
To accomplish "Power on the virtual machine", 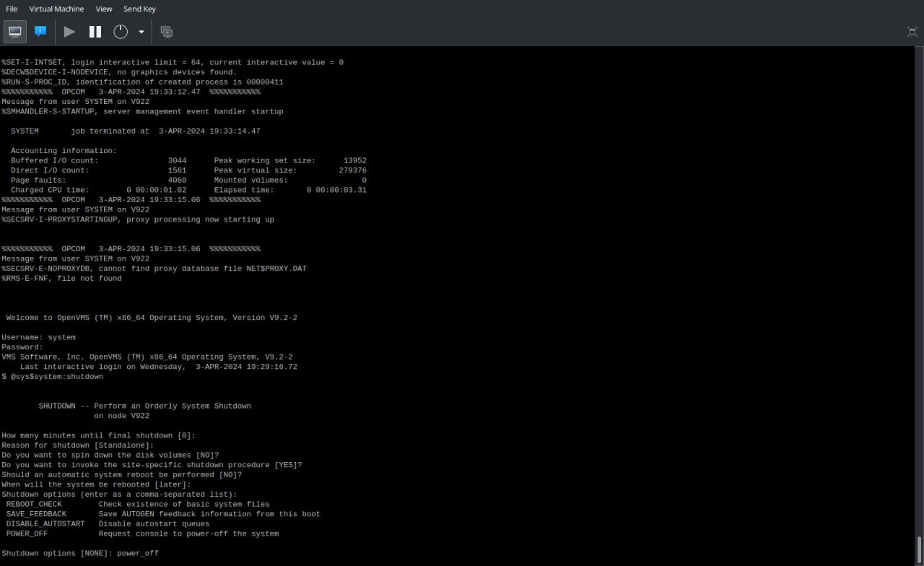I will [x=69, y=32].
